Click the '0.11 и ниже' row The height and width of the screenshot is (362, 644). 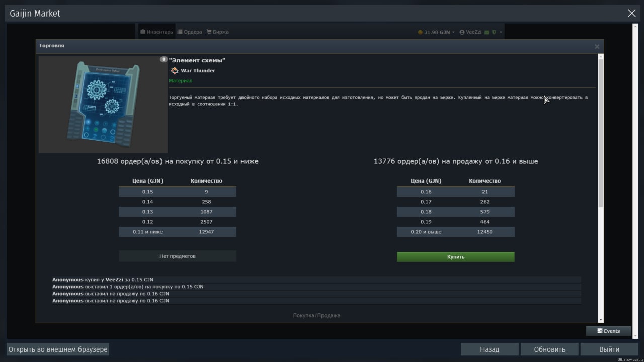(178, 232)
